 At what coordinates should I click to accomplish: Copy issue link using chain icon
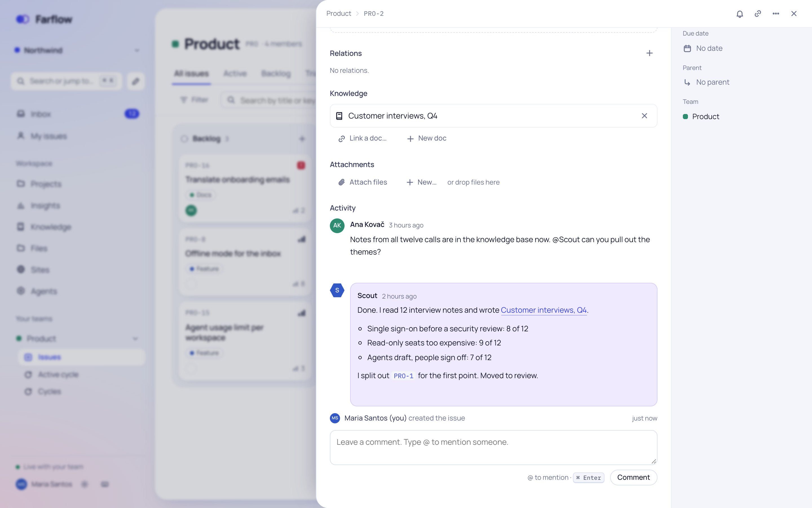[x=758, y=14]
